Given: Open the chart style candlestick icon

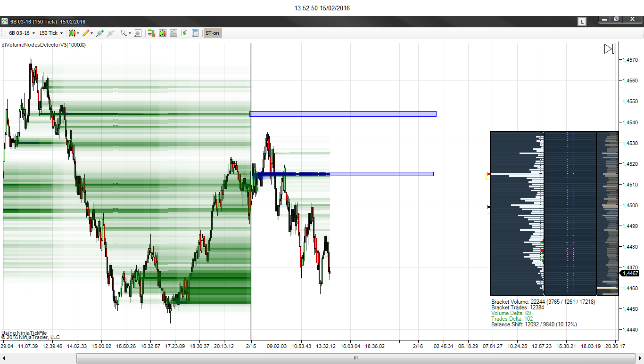Looking at the screenshot, I should tap(72, 33).
